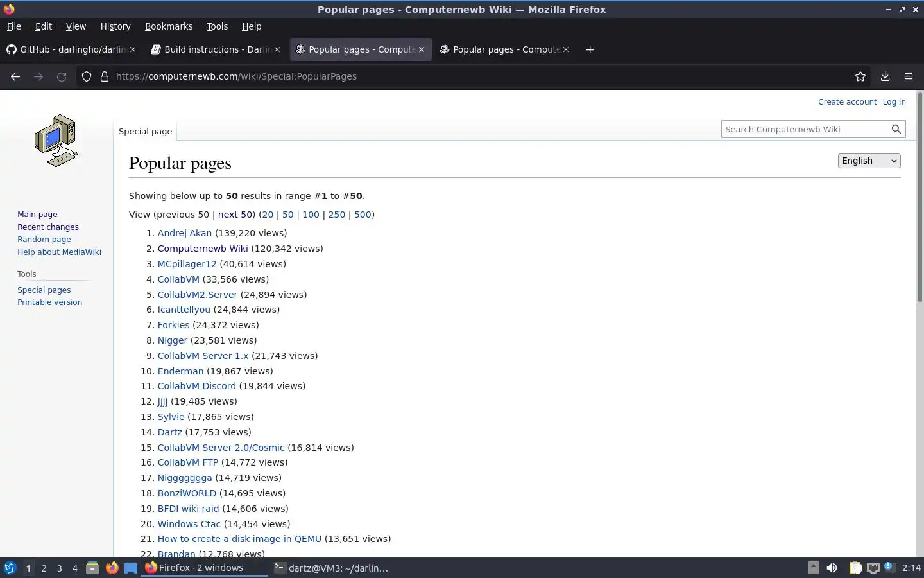Open the Andrej Akan page link

tap(185, 233)
